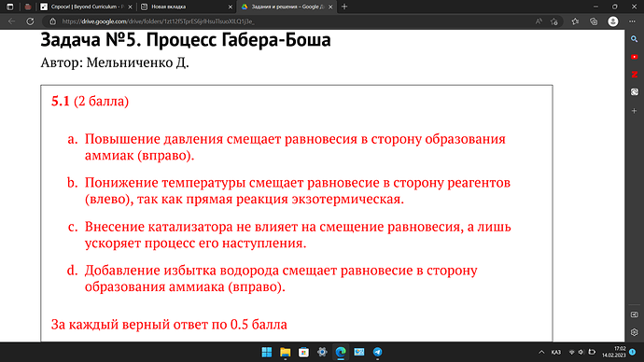This screenshot has height=362, width=644.
Task: Open Edge Settings and more menu
Action: 632,21
